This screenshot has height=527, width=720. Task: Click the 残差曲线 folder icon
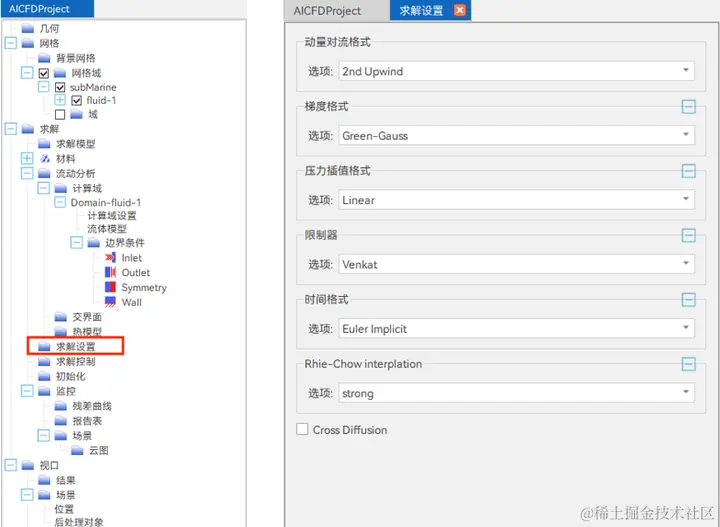(x=61, y=406)
